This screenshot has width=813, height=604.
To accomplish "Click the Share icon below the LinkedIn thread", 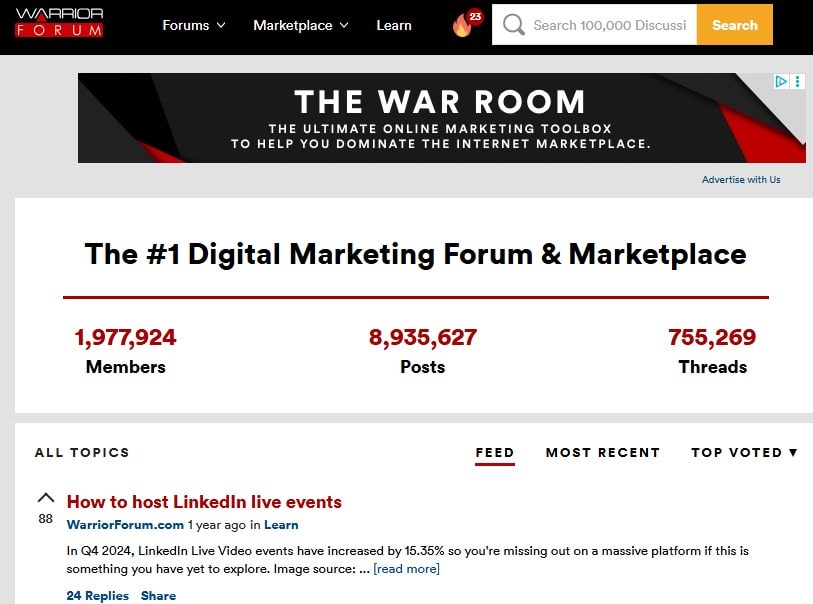I will pos(158,595).
